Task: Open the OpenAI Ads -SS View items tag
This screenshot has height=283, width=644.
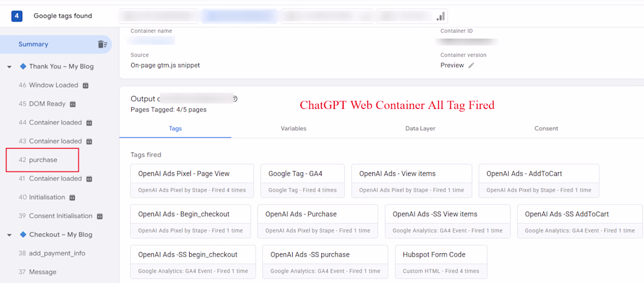Action: click(x=448, y=221)
